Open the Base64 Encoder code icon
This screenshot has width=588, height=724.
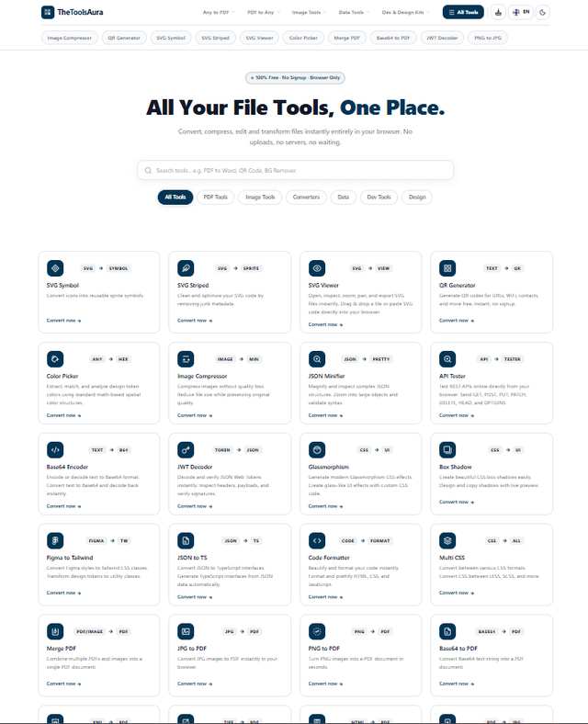[55, 449]
